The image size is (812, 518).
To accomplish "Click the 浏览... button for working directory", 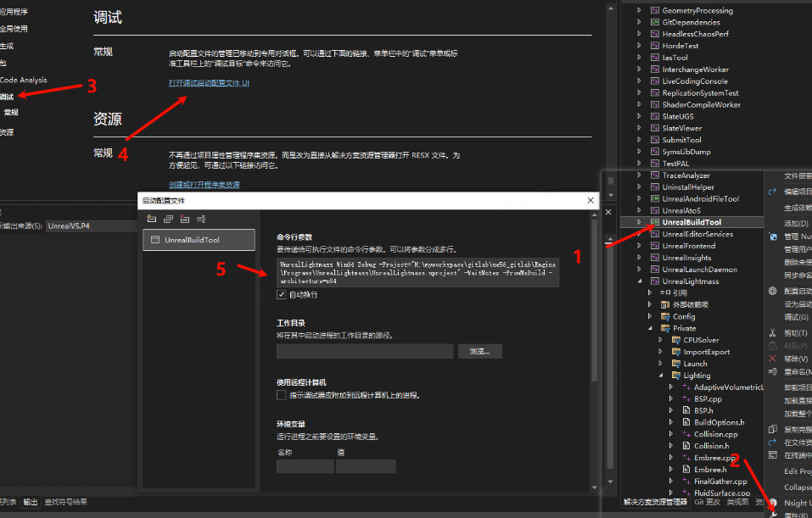I will pos(479,351).
